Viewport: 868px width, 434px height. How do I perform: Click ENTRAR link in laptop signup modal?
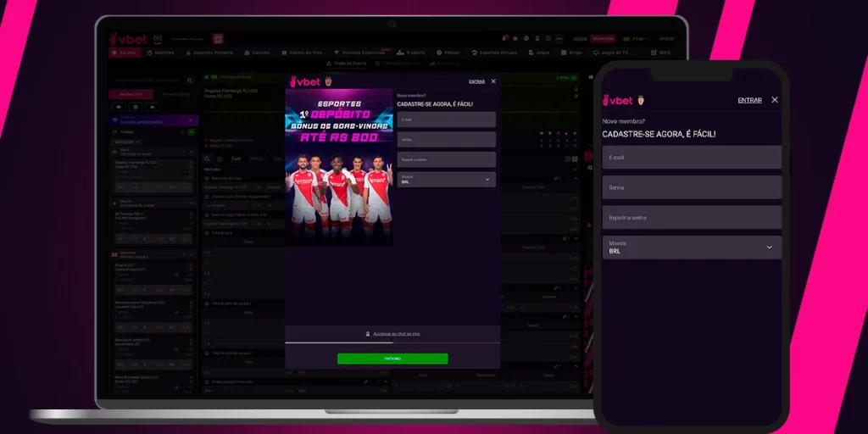[476, 81]
